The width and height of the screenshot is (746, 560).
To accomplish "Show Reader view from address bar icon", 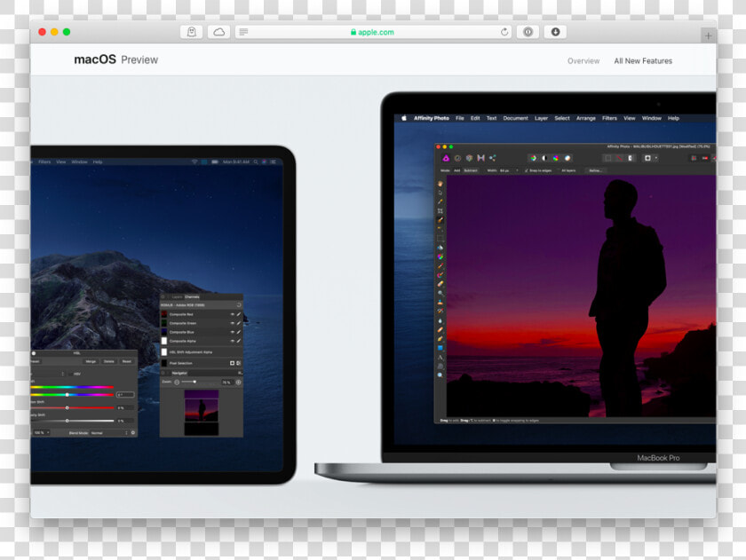I will pos(243,32).
